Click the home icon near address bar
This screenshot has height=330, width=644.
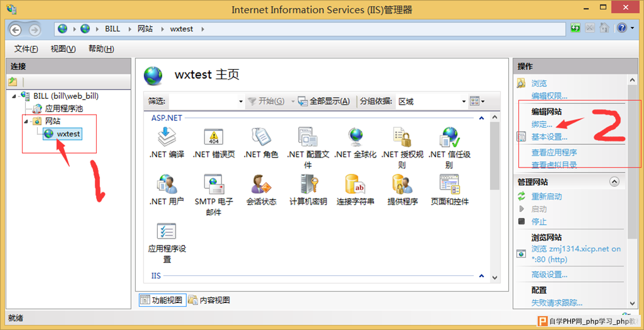click(x=604, y=28)
